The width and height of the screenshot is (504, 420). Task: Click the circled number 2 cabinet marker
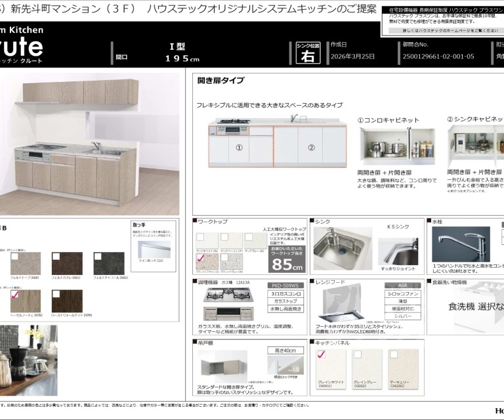pyautogui.click(x=311, y=148)
